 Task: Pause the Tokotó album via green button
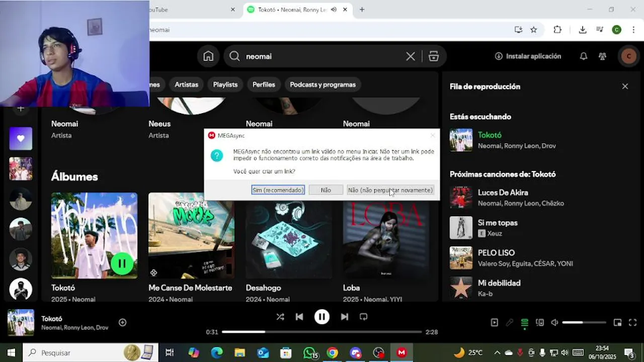[122, 263]
